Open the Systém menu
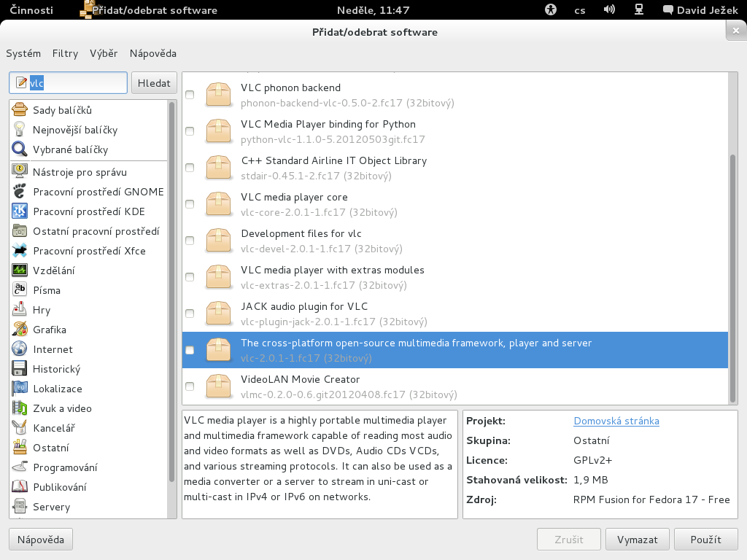Screen dimensions: 747x560 coord(23,53)
